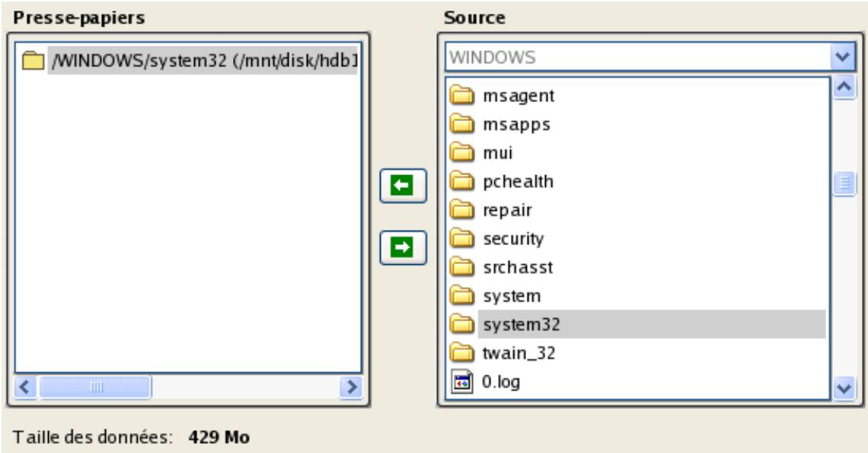Click the clipboard horizontal scrollbar thumb
The width and height of the screenshot is (868, 453).
(95, 387)
